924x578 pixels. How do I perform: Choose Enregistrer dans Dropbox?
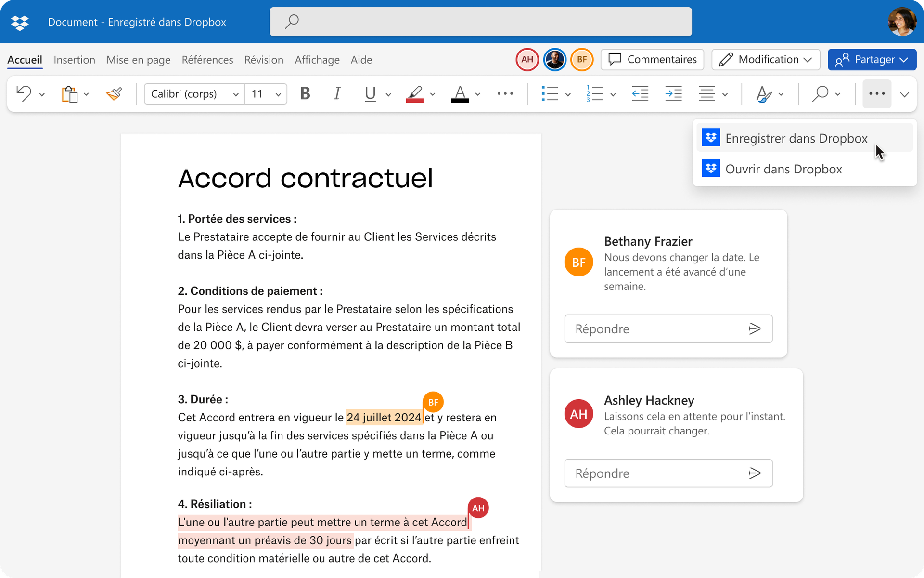(x=796, y=138)
